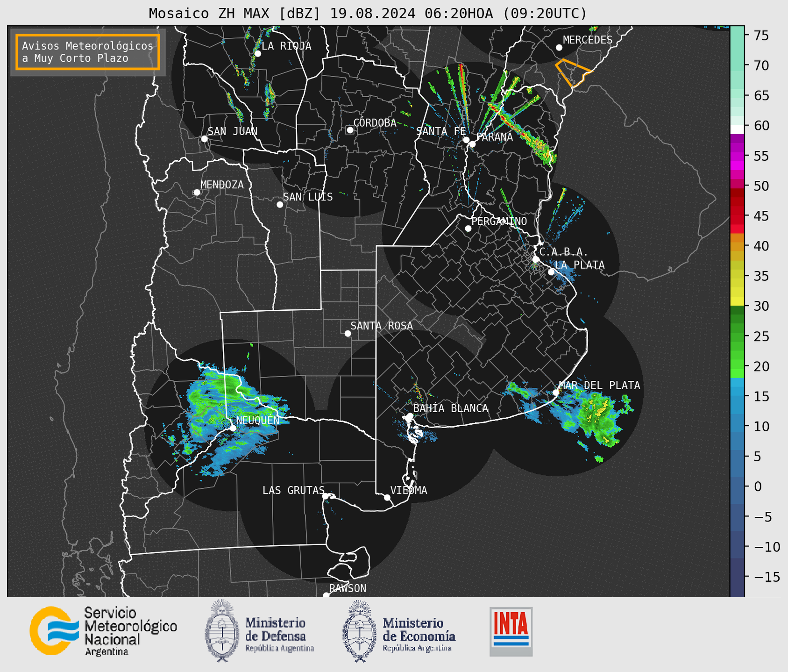788x672 pixels.
Task: Click the -15 dBZ dark band on scale
Action: pos(737,577)
